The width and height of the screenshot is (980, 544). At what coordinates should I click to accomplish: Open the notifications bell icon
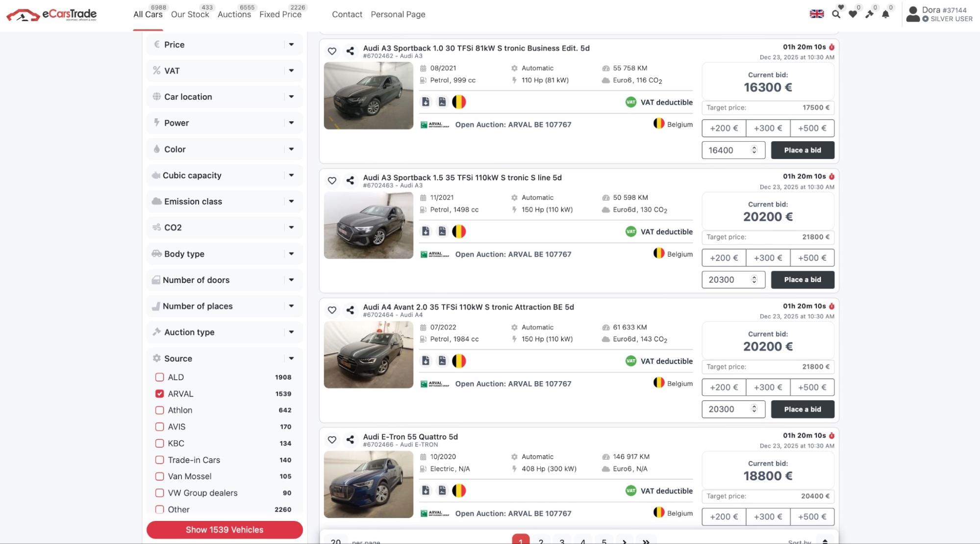coord(885,14)
